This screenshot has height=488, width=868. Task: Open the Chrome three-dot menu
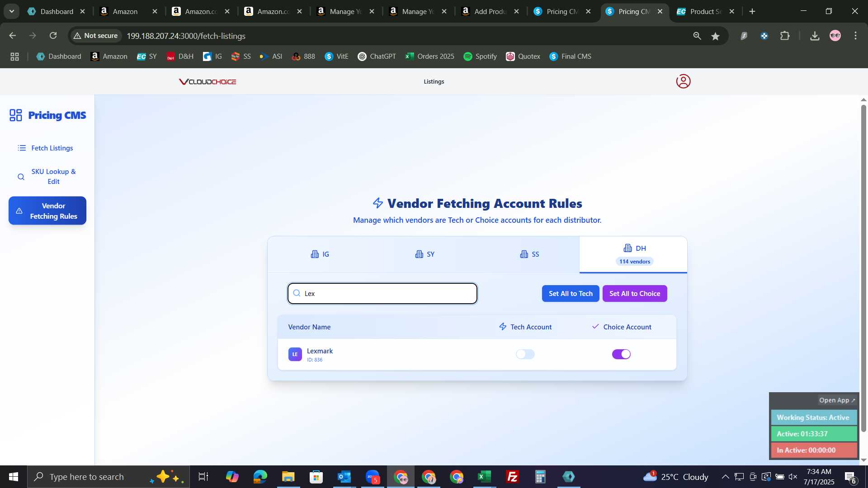pos(855,36)
